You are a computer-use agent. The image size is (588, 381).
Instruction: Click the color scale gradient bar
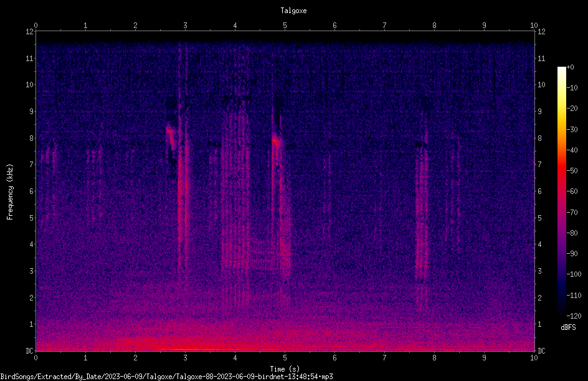coord(561,191)
